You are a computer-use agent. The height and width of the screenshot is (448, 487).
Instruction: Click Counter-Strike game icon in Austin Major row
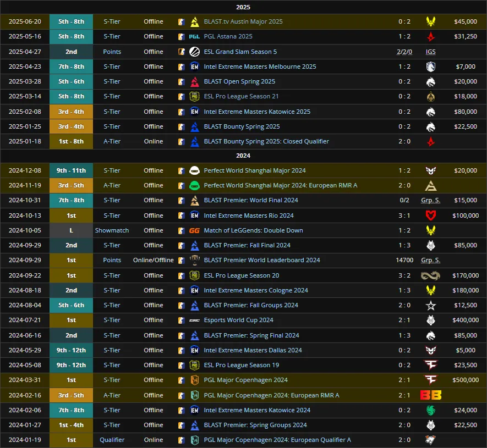click(x=182, y=22)
